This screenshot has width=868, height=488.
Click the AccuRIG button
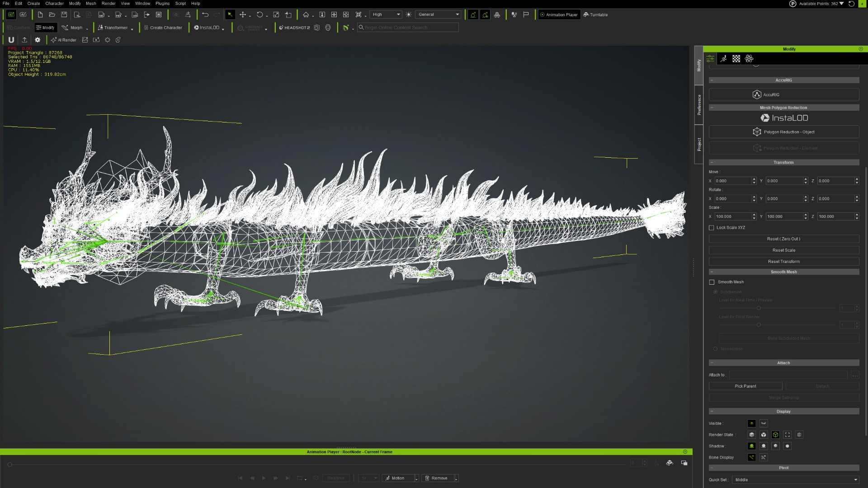pos(784,94)
